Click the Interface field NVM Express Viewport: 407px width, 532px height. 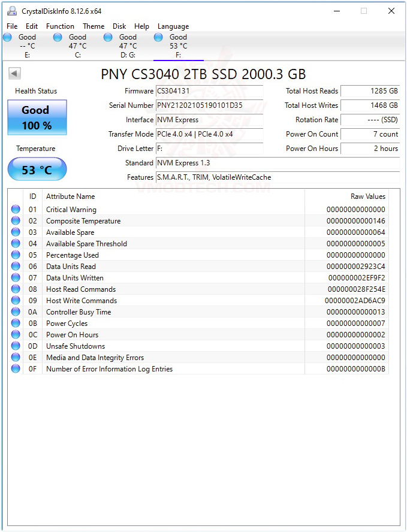pyautogui.click(x=209, y=120)
